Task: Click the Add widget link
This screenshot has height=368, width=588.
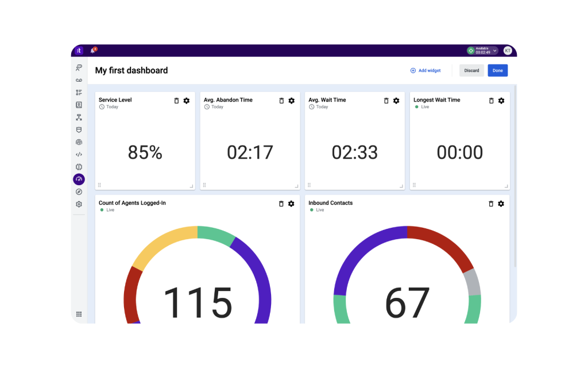Action: 425,71
